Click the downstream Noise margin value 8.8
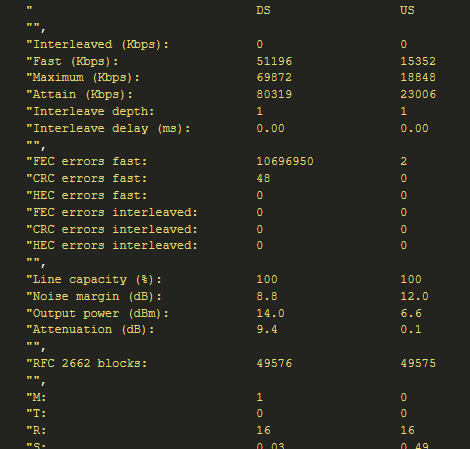This screenshot has height=449, width=470. [267, 296]
